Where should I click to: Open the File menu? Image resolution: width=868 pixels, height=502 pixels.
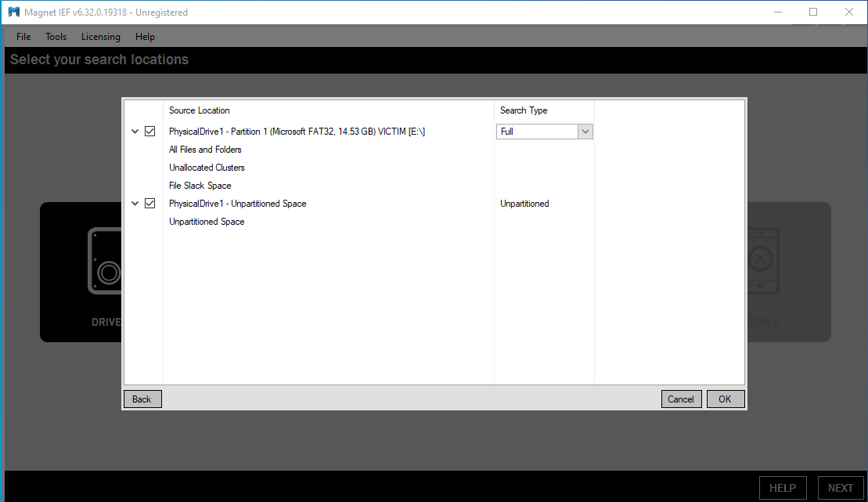[23, 37]
